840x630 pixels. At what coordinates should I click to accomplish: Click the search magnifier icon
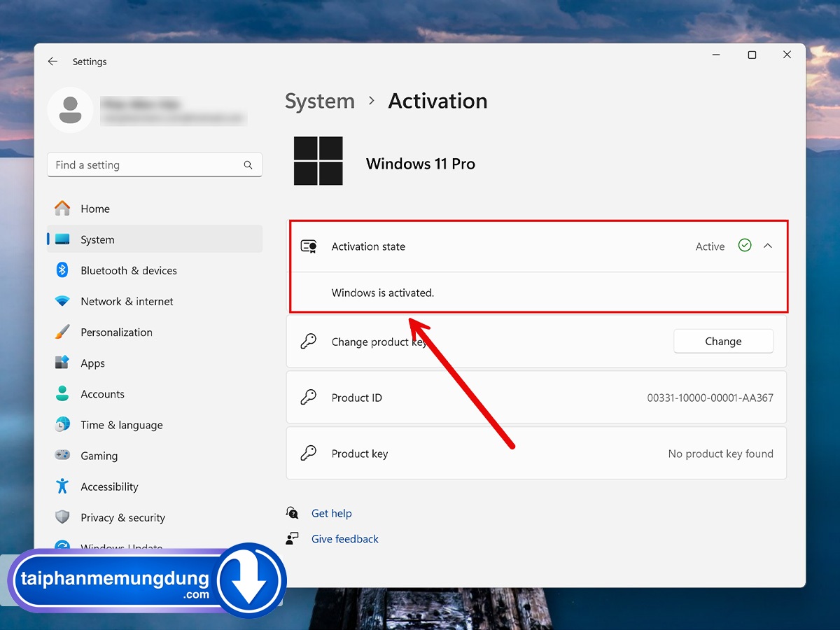coord(248,165)
